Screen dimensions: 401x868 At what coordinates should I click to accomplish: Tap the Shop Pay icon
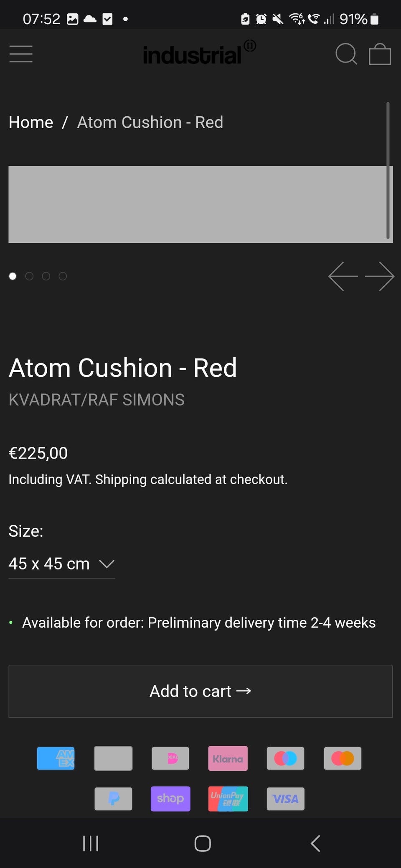tap(170, 799)
